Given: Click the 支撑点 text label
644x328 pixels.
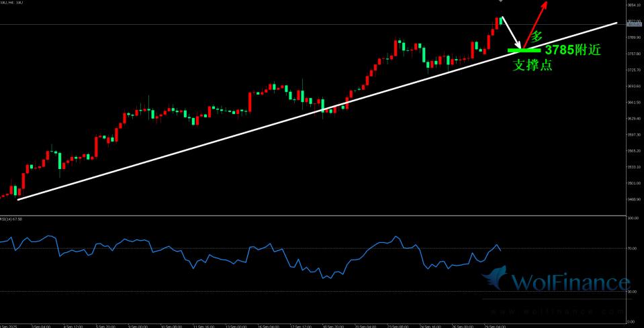Looking at the screenshot, I should [533, 66].
